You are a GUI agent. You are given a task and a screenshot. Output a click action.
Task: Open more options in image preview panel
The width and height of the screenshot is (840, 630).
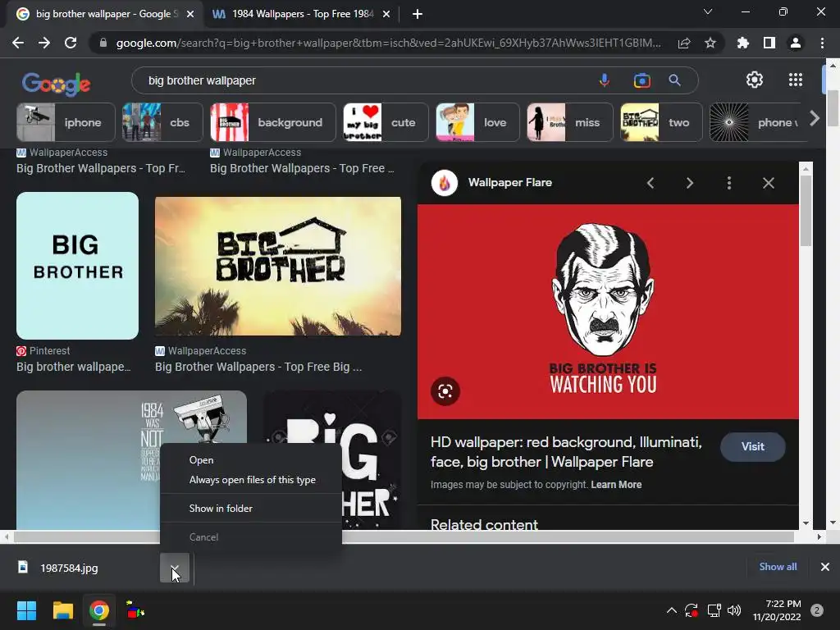click(x=729, y=183)
